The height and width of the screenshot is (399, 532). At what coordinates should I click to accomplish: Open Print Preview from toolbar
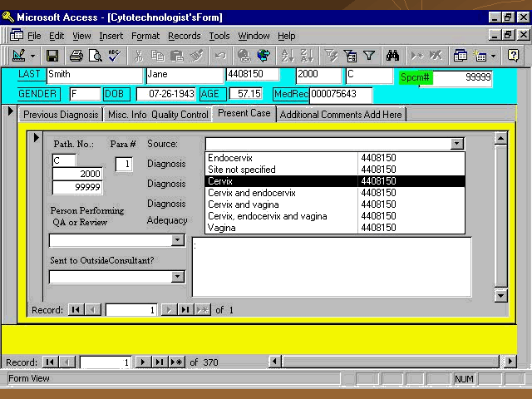pyautogui.click(x=95, y=56)
